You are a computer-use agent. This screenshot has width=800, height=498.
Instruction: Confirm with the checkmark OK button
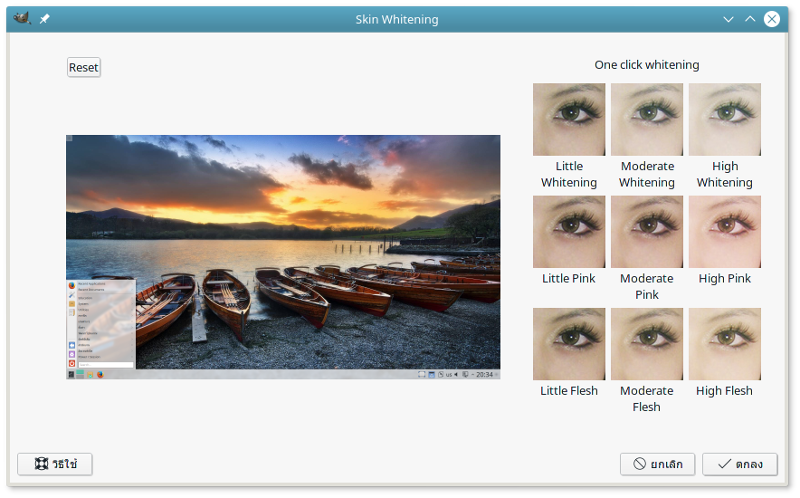point(739,464)
